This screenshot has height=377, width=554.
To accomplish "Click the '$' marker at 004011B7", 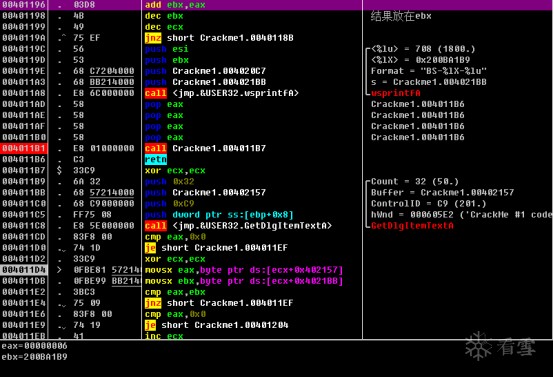I will click(59, 171).
